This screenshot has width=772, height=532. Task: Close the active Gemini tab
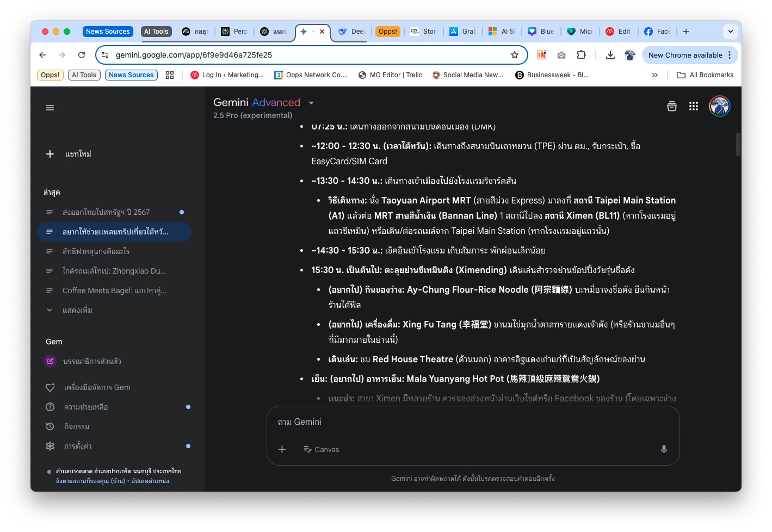click(x=322, y=32)
